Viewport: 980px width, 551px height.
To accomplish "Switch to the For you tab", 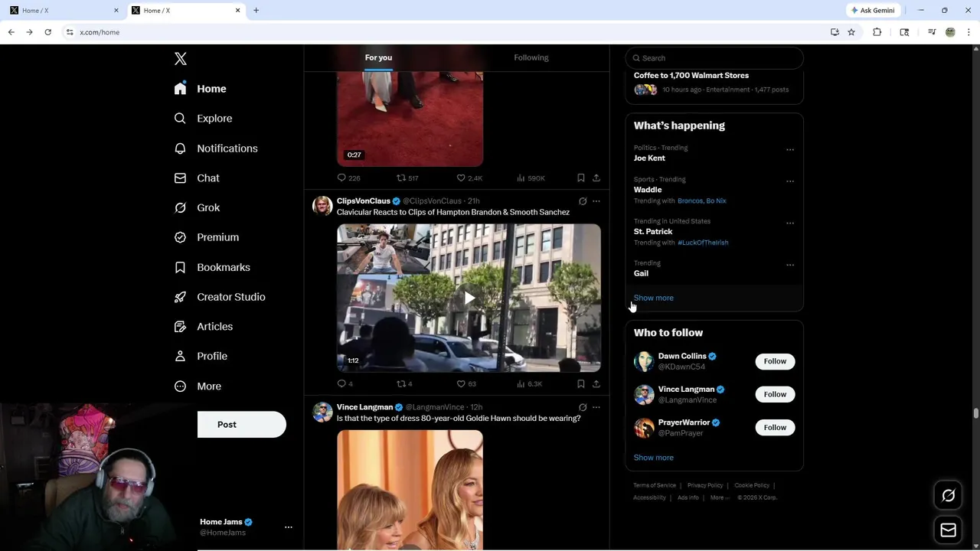I will point(378,57).
